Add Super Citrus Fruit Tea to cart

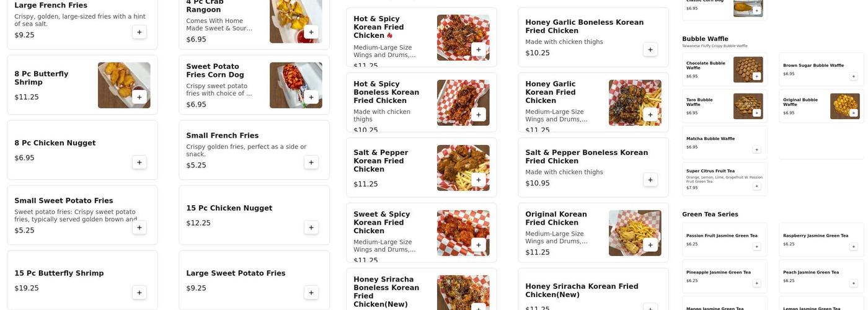pyautogui.click(x=756, y=186)
